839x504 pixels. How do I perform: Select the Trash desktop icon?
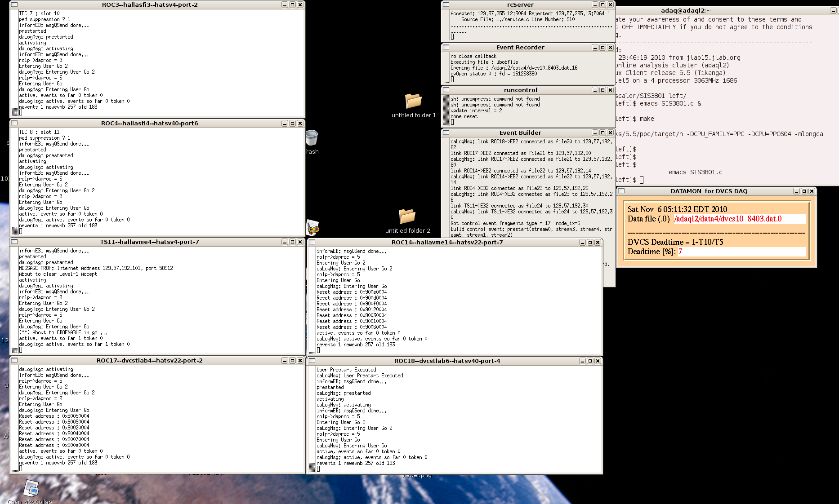tap(312, 142)
